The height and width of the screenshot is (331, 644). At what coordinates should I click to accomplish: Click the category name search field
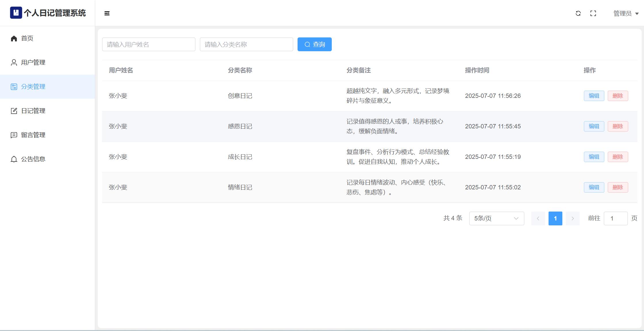point(246,44)
